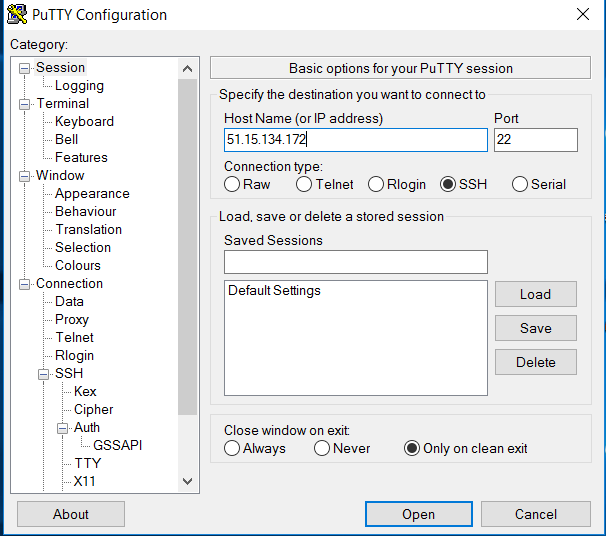Screen dimensions: 606x536
Task: Open the Telnet category in the tree
Action: 75,337
